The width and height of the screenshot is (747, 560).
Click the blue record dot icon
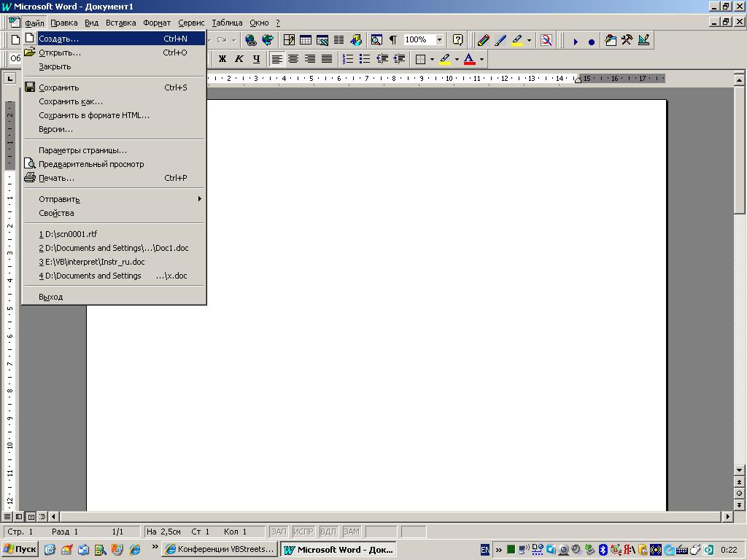tap(591, 42)
